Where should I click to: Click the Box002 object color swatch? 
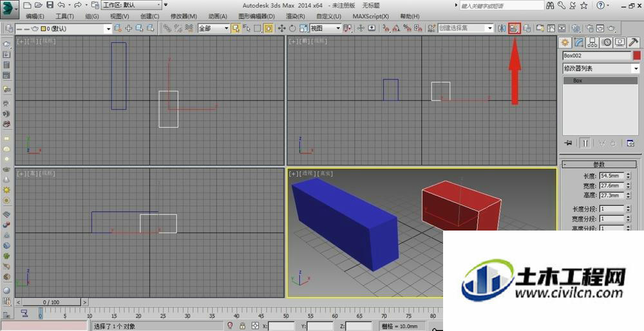click(x=637, y=55)
